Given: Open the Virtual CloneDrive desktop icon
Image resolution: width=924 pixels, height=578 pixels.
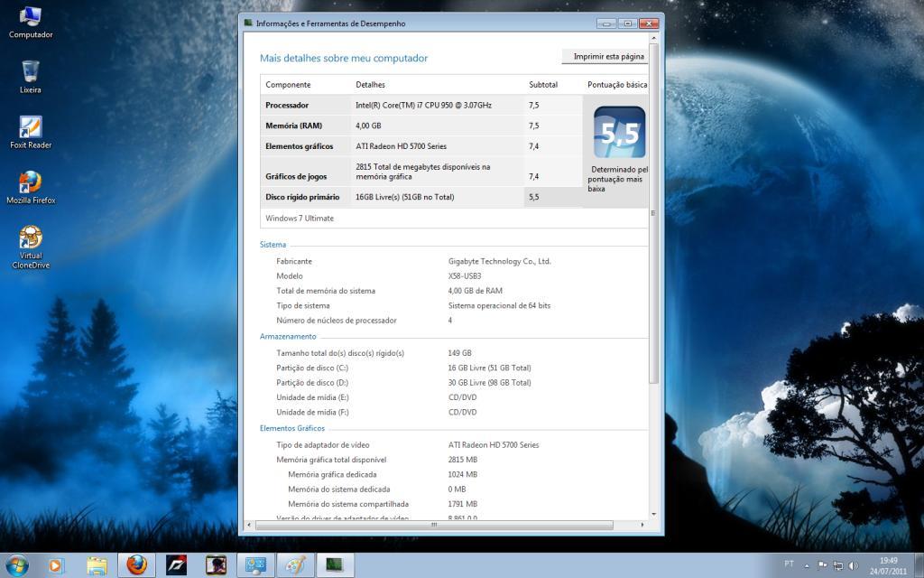Looking at the screenshot, I should pyautogui.click(x=31, y=247).
